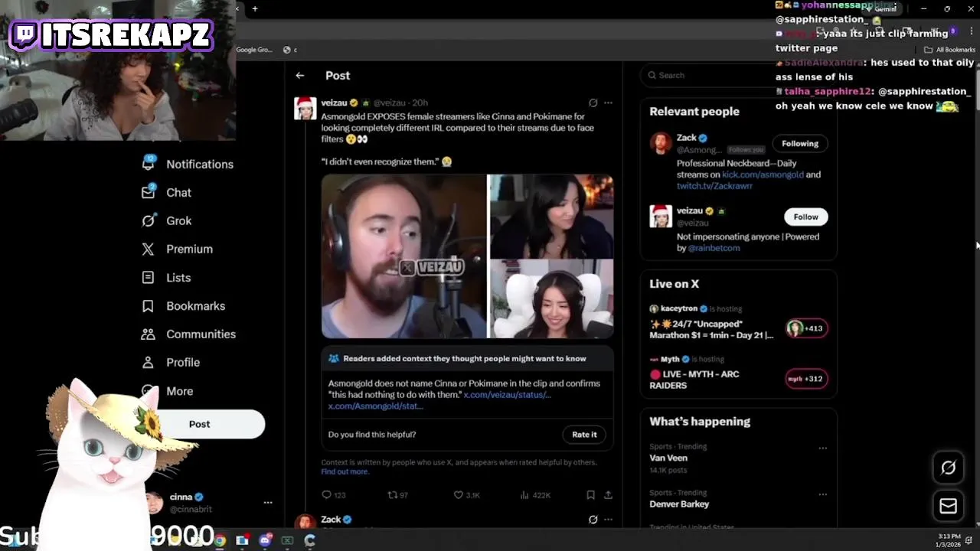Screen dimensions: 980x551
Task: Open the bottom-right streamer image in the post
Action: click(x=550, y=299)
